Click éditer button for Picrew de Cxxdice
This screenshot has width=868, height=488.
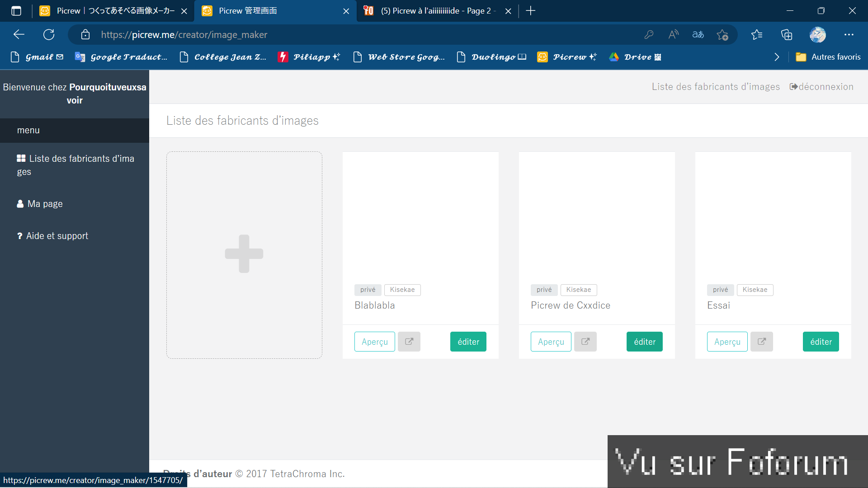[644, 342]
